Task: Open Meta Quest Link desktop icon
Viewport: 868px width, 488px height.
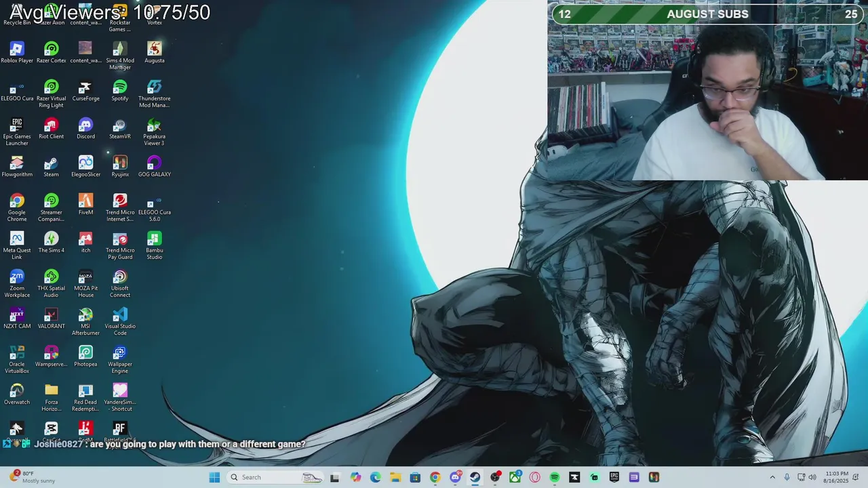Action: tap(17, 245)
